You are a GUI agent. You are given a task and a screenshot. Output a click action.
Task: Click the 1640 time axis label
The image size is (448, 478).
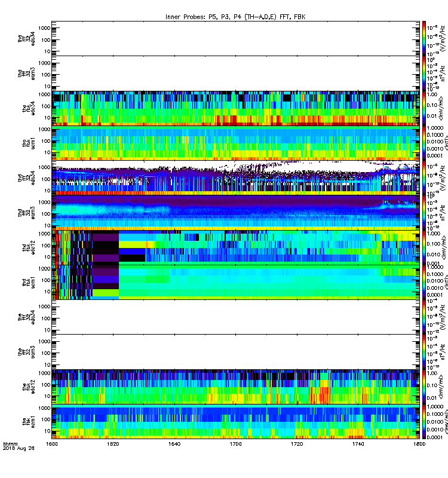click(x=174, y=444)
